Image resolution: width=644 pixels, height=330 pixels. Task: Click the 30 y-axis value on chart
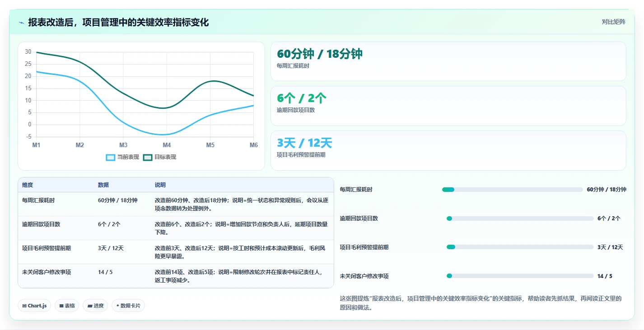(28, 52)
